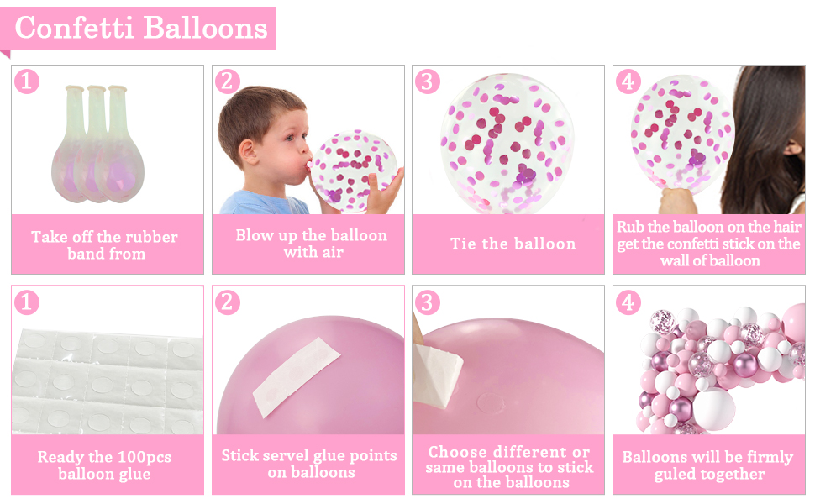Open the boy blowing up balloon photo
This screenshot has height=504, width=815.
[x=308, y=139]
